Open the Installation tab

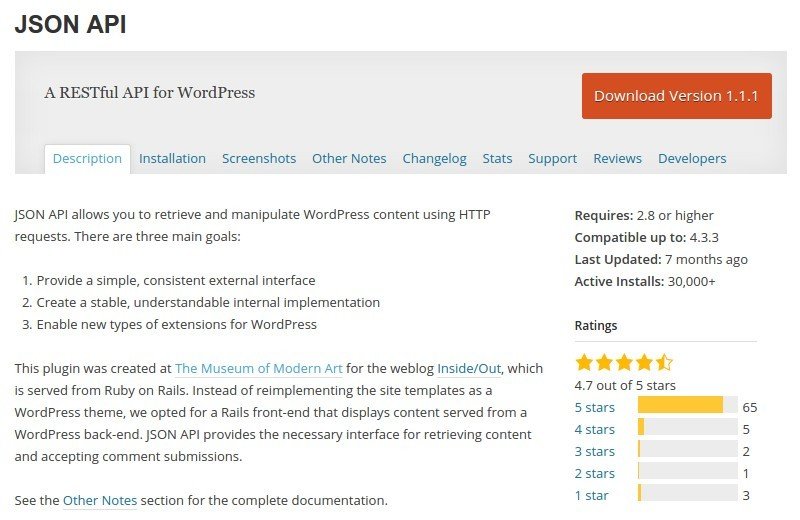(x=172, y=159)
